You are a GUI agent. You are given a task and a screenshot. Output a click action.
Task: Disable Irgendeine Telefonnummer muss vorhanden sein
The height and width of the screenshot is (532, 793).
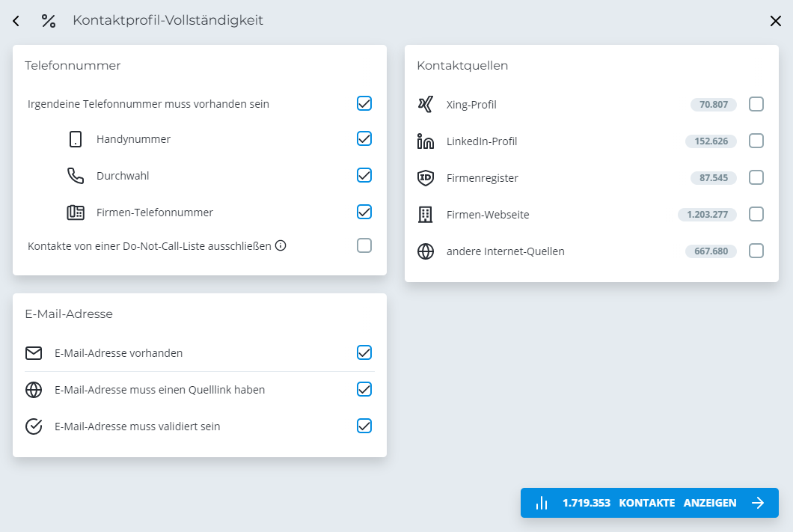pyautogui.click(x=364, y=103)
